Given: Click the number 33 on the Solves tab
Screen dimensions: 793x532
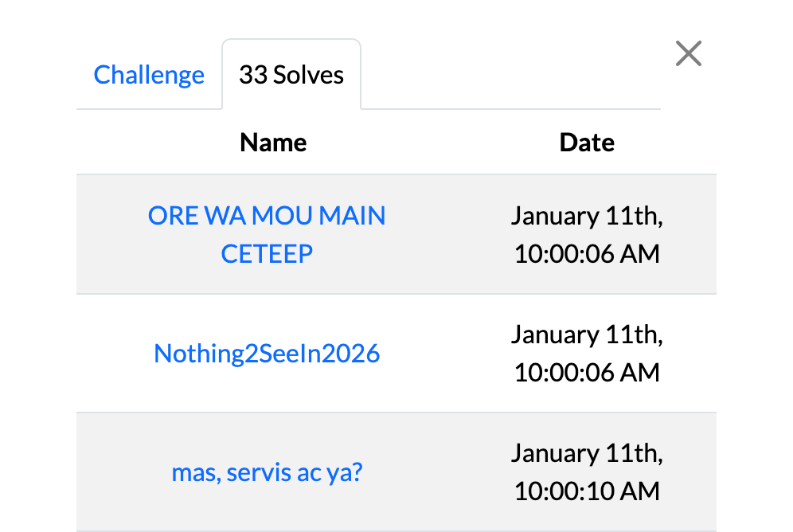Looking at the screenshot, I should click(x=252, y=75).
